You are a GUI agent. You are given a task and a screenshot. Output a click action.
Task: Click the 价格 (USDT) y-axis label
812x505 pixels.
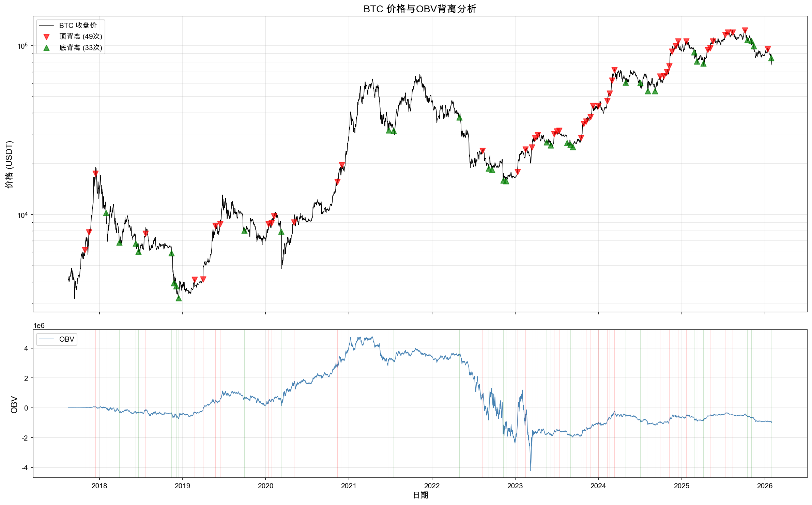(9, 164)
